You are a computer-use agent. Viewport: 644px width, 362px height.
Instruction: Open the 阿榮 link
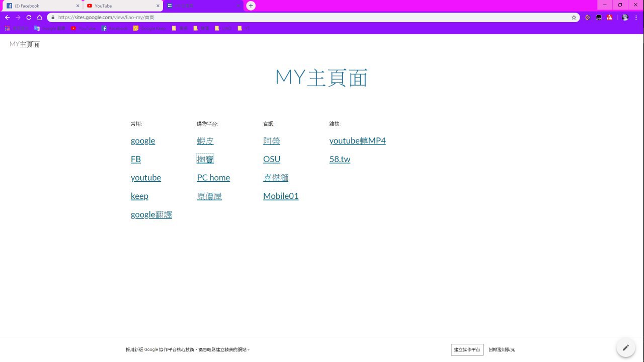click(272, 141)
